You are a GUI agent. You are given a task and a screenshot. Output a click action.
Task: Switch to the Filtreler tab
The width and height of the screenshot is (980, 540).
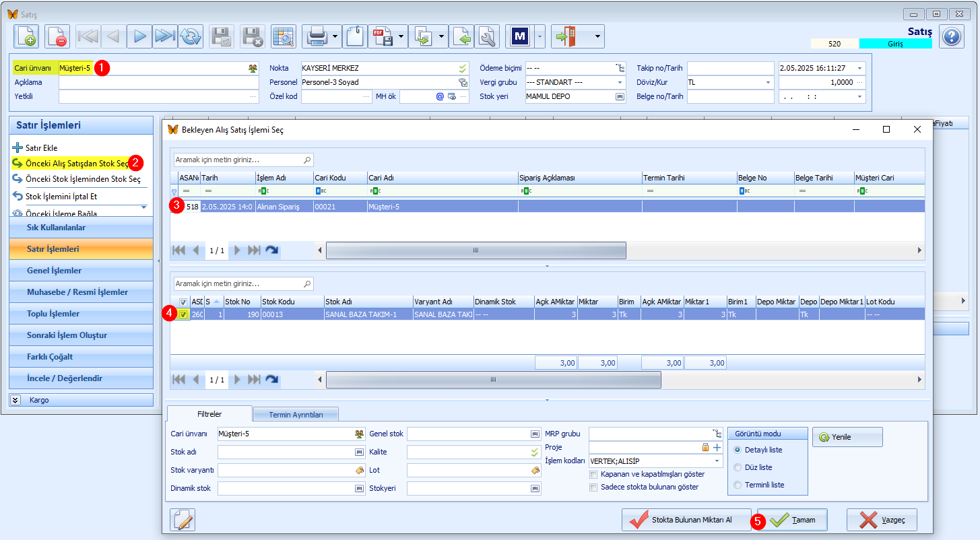[x=209, y=414]
